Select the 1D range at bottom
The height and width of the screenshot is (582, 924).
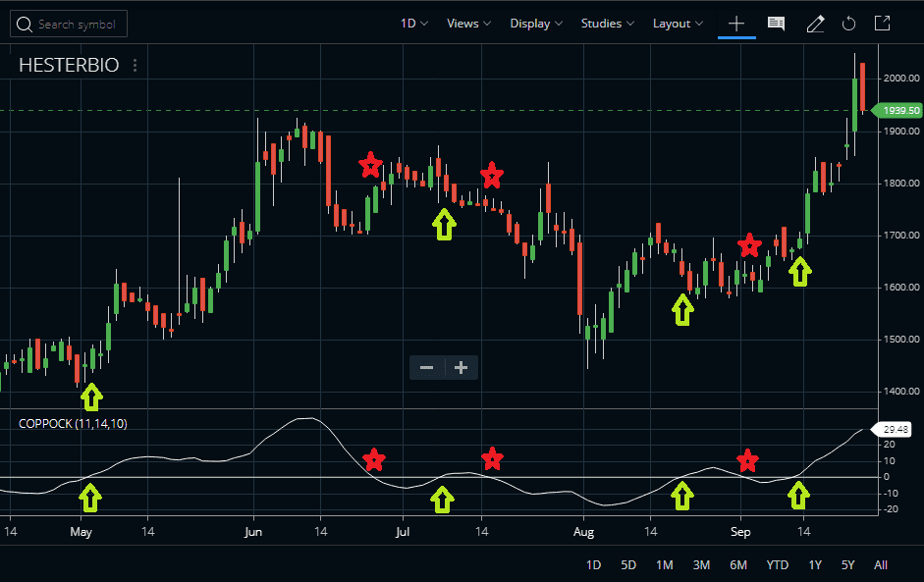(593, 565)
